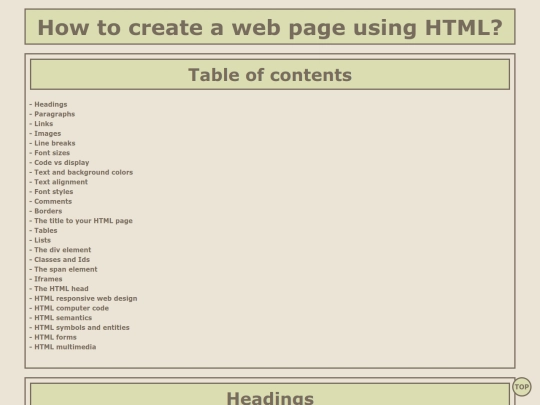Click the Table of contents heading

coord(270,74)
